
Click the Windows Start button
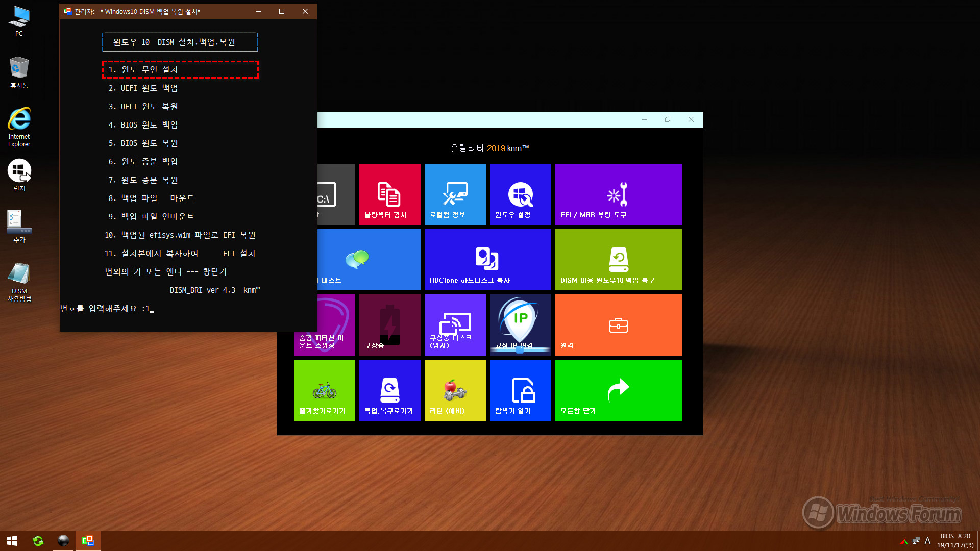point(12,541)
